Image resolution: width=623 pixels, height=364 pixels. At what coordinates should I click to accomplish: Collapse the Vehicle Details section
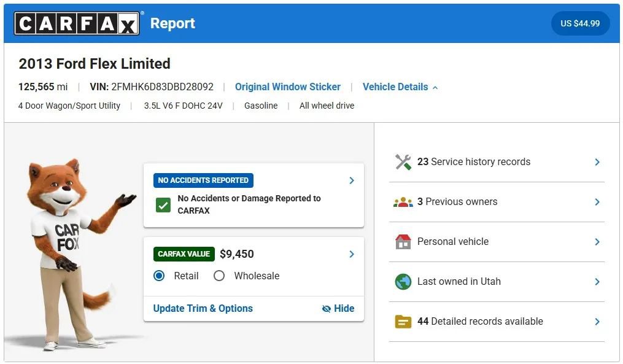pos(436,87)
